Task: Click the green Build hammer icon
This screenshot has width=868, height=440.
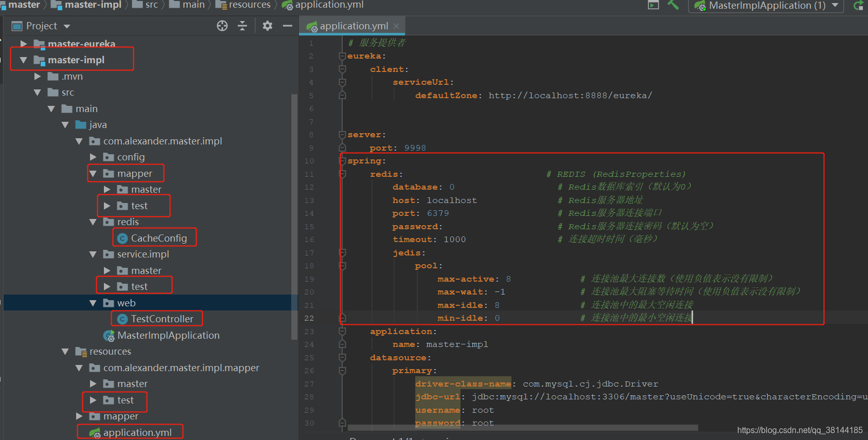Action: coord(673,5)
